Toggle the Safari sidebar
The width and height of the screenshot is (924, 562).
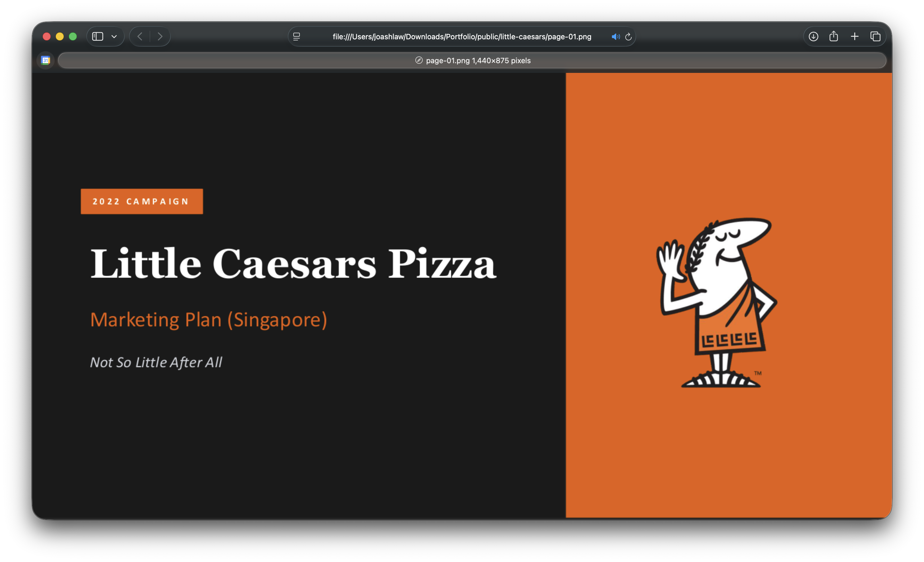pyautogui.click(x=98, y=36)
